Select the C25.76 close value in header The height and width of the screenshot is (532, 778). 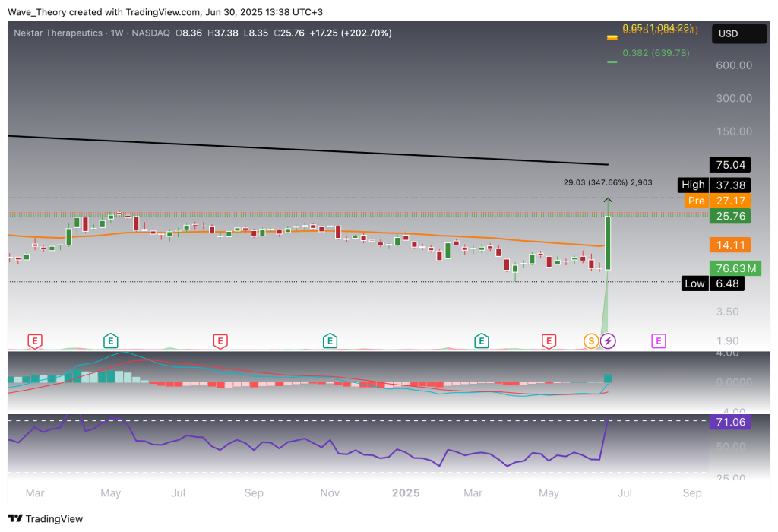289,33
